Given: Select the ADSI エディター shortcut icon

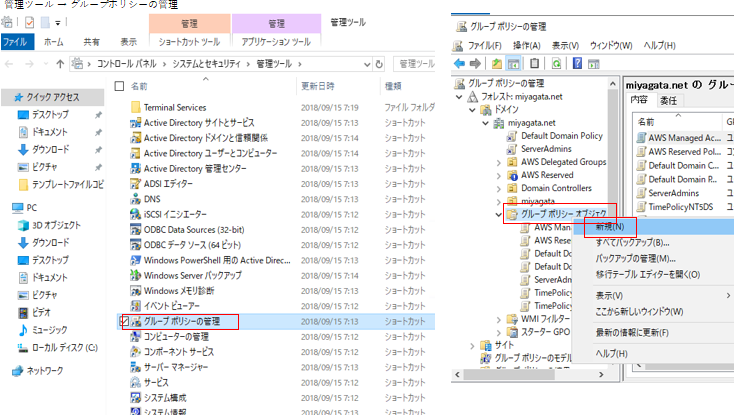Looking at the screenshot, I should tap(136, 184).
